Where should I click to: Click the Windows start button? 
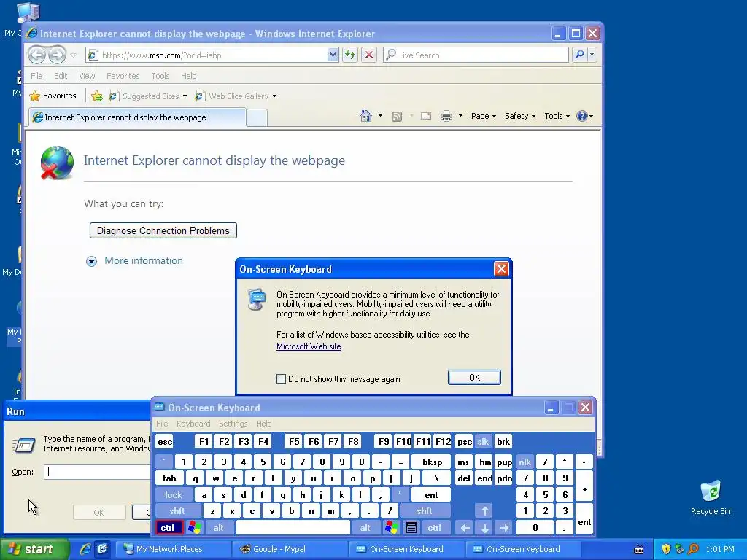tap(34, 549)
